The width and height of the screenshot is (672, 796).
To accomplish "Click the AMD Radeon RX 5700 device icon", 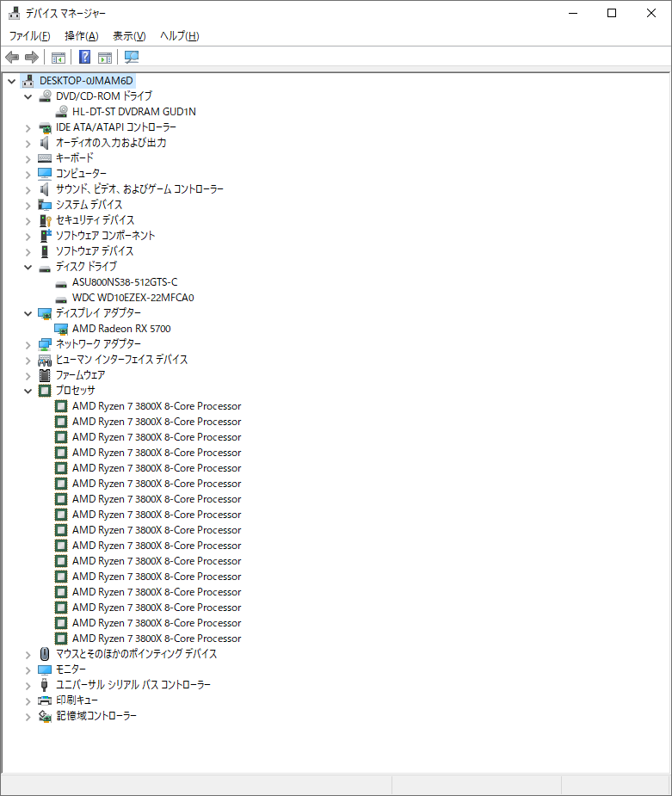I will point(61,329).
